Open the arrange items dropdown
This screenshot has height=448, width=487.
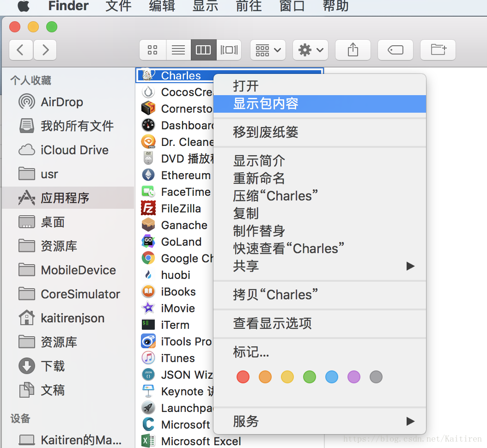(x=268, y=50)
